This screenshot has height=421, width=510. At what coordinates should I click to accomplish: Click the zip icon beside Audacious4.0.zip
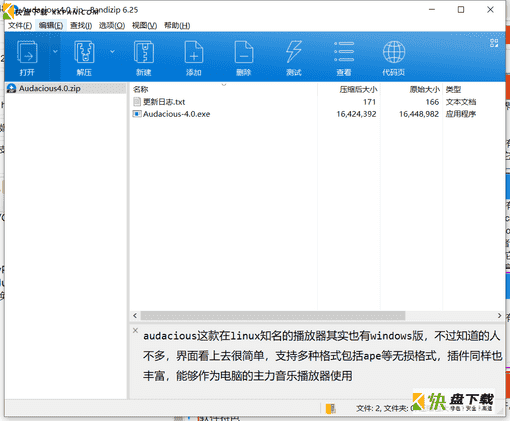pyautogui.click(x=12, y=88)
